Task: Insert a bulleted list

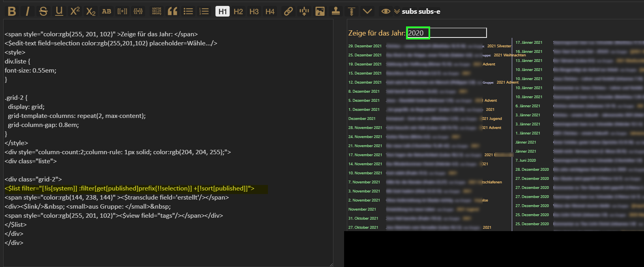Action: pyautogui.click(x=188, y=11)
